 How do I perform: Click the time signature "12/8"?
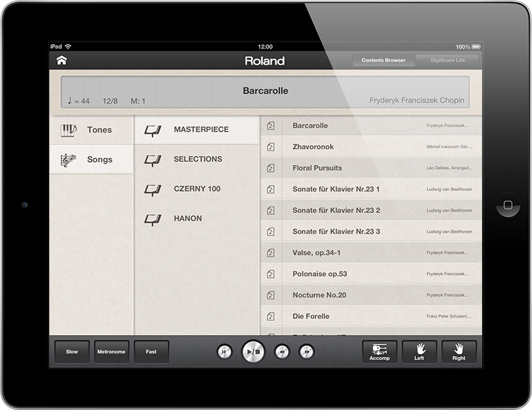pos(110,101)
